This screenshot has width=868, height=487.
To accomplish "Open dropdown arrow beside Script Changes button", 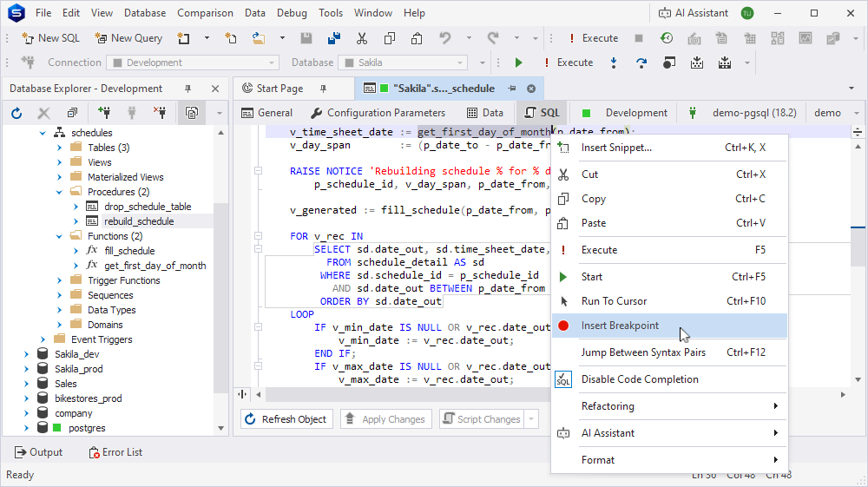I will coord(531,419).
